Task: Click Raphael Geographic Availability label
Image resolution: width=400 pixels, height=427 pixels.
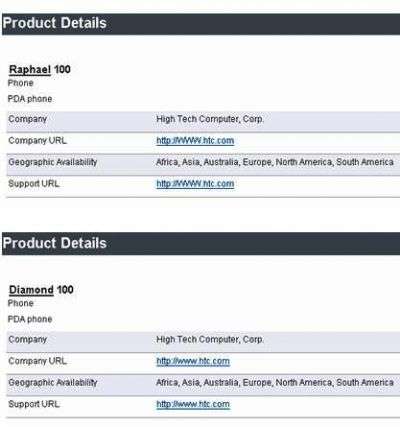Action: tap(53, 162)
